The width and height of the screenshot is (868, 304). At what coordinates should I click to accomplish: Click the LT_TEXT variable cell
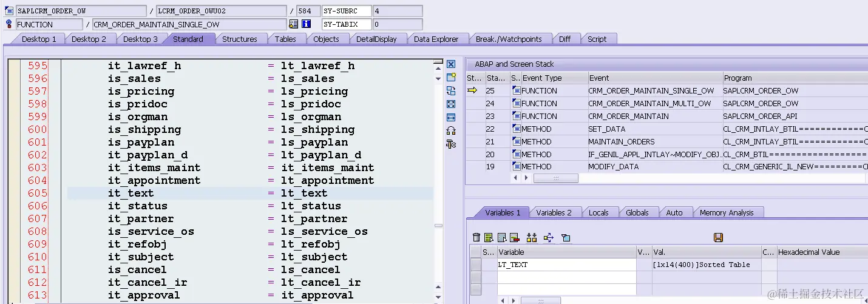tap(566, 265)
